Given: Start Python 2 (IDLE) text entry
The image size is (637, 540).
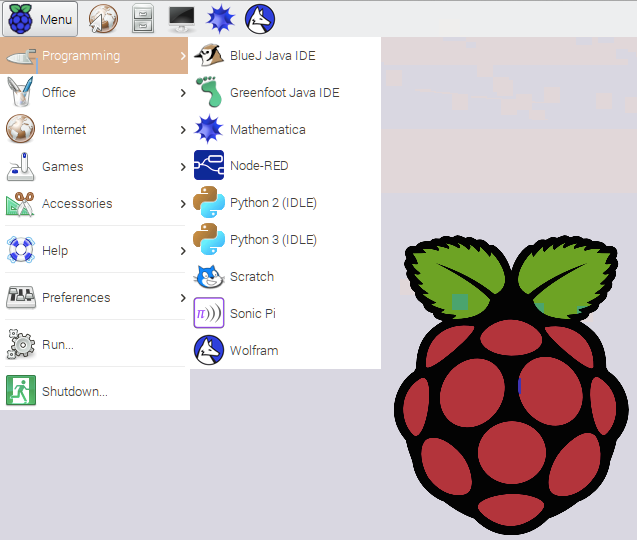Looking at the screenshot, I should point(273,203).
